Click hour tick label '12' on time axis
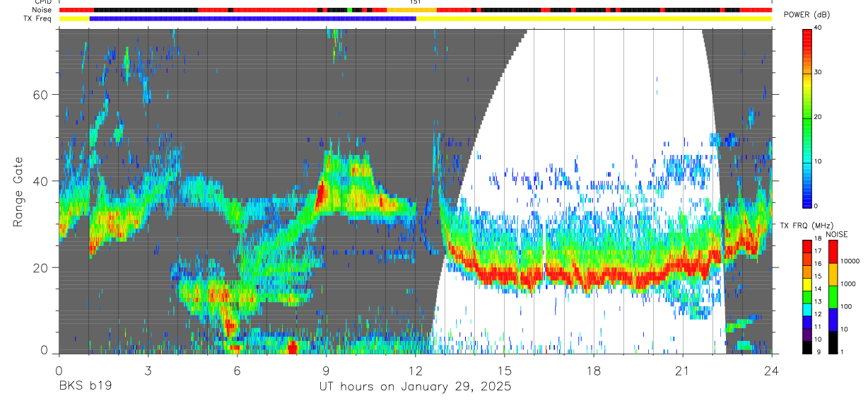The height and width of the screenshot is (401, 868). click(x=415, y=371)
